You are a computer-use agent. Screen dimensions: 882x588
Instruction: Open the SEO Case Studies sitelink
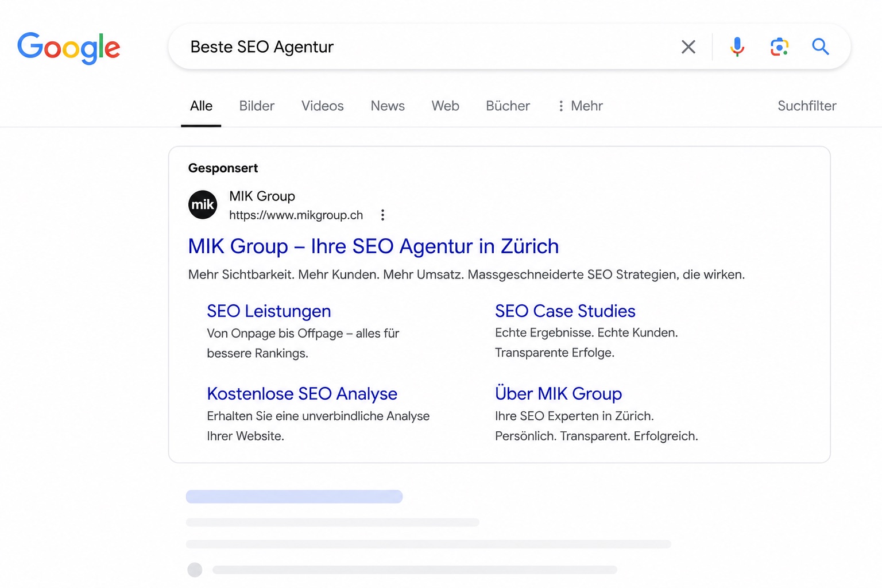(x=565, y=311)
